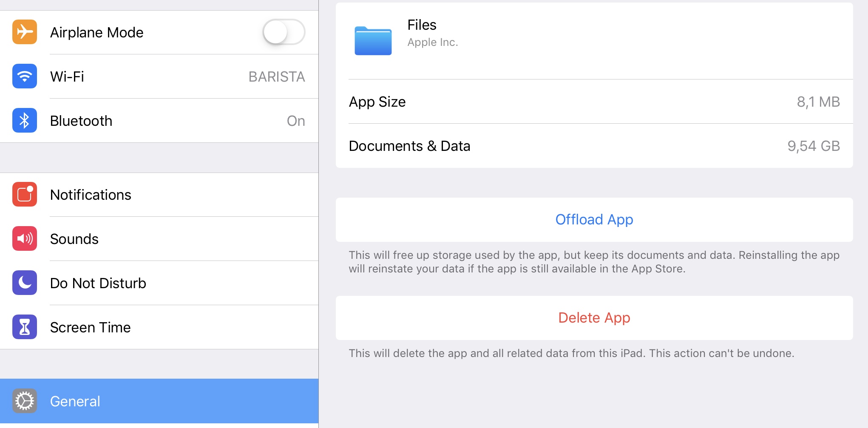The height and width of the screenshot is (428, 868).
Task: Tap the Screen Time hourglass icon
Action: (25, 327)
